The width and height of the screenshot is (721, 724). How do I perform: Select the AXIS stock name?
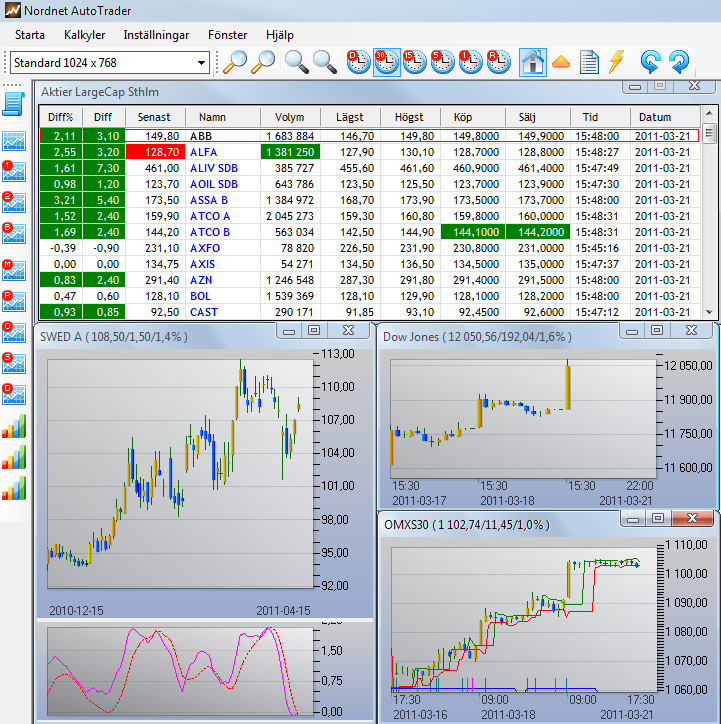203,264
